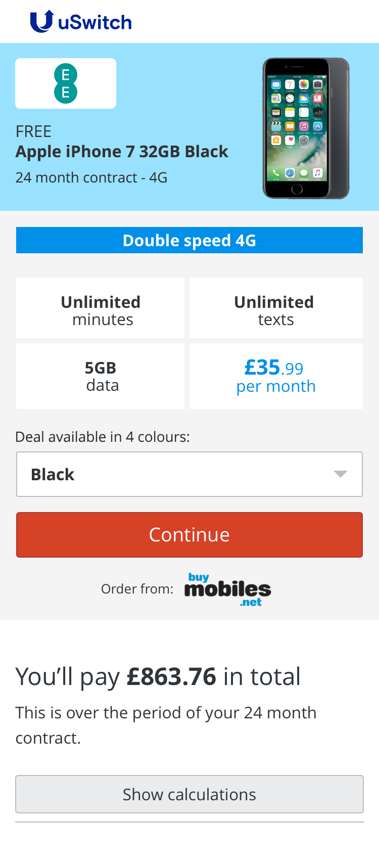The width and height of the screenshot is (379, 868).
Task: Tap the iPhone 7 product image
Action: point(306,128)
